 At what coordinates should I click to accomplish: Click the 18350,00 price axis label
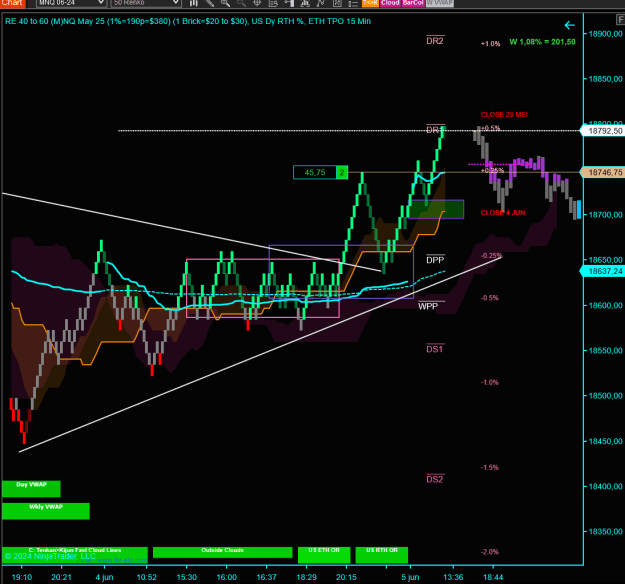coord(605,531)
